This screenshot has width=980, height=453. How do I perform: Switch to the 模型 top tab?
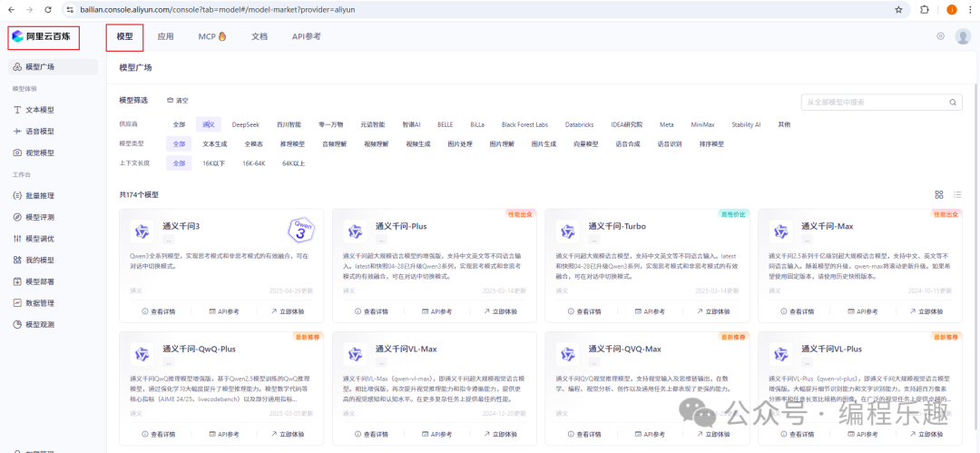[125, 36]
